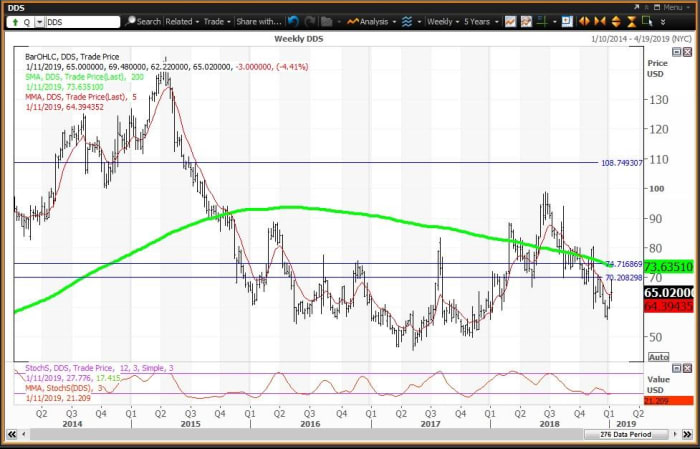The height and width of the screenshot is (449, 700).
Task: Click the line chart style icon
Action: point(510,21)
